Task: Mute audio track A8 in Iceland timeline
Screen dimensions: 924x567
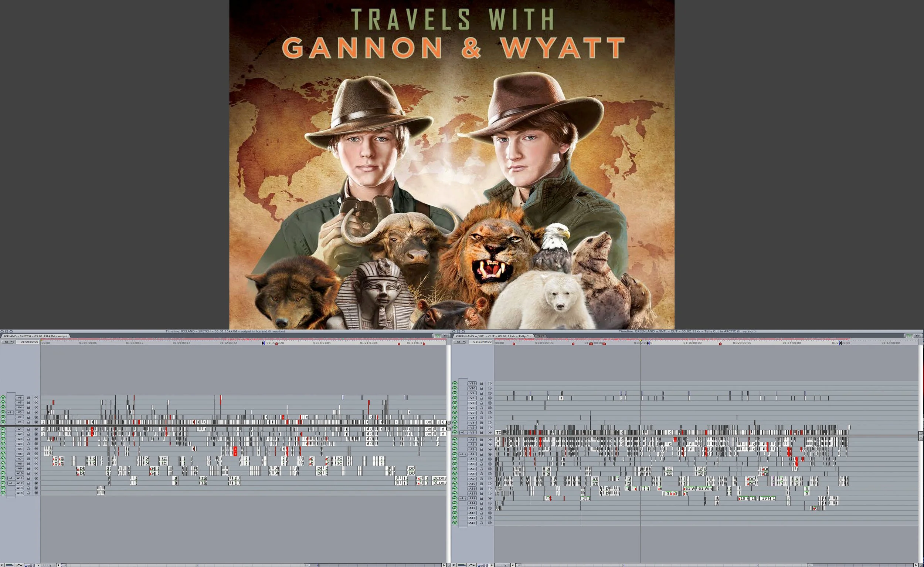Action: [x=3, y=463]
